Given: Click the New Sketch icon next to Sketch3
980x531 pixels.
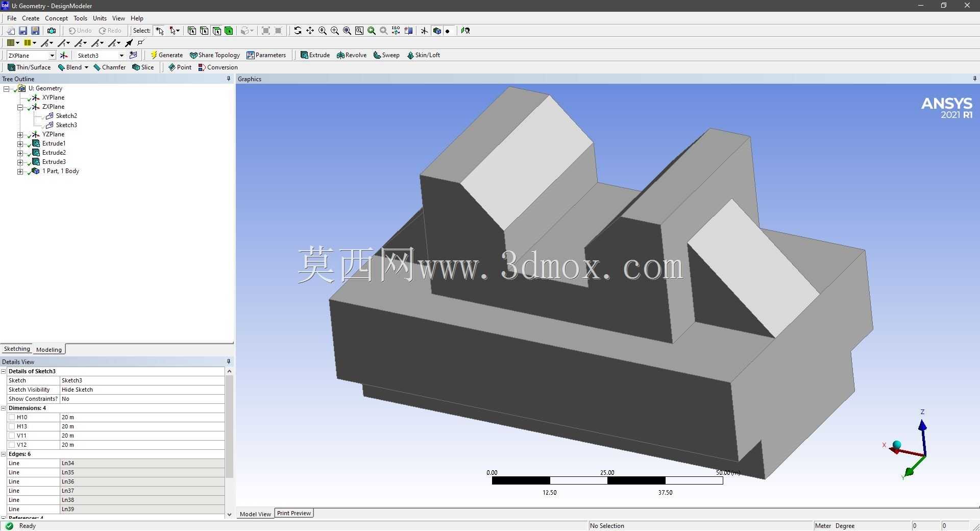Looking at the screenshot, I should (x=133, y=55).
